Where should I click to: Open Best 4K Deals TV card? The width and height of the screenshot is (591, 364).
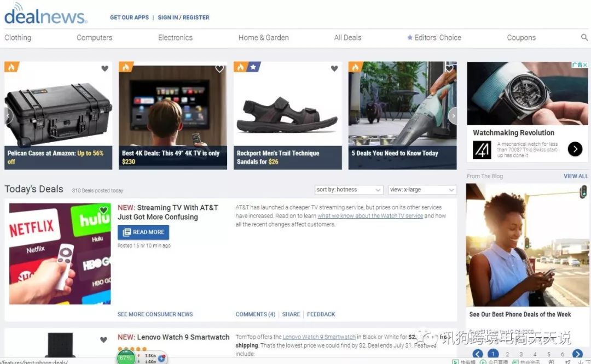173,115
